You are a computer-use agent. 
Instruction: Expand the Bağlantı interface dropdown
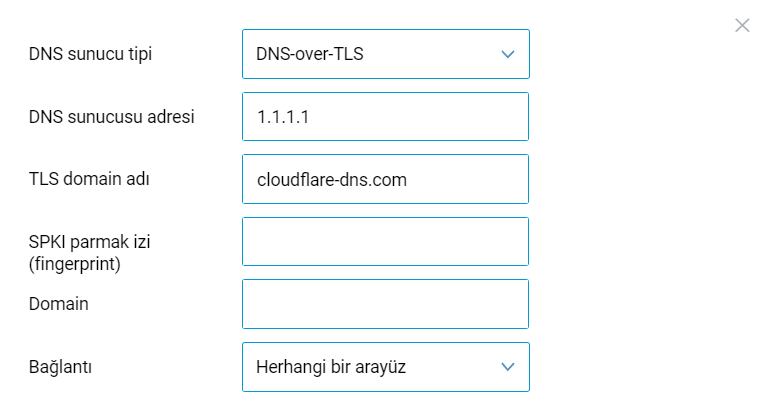click(385, 367)
